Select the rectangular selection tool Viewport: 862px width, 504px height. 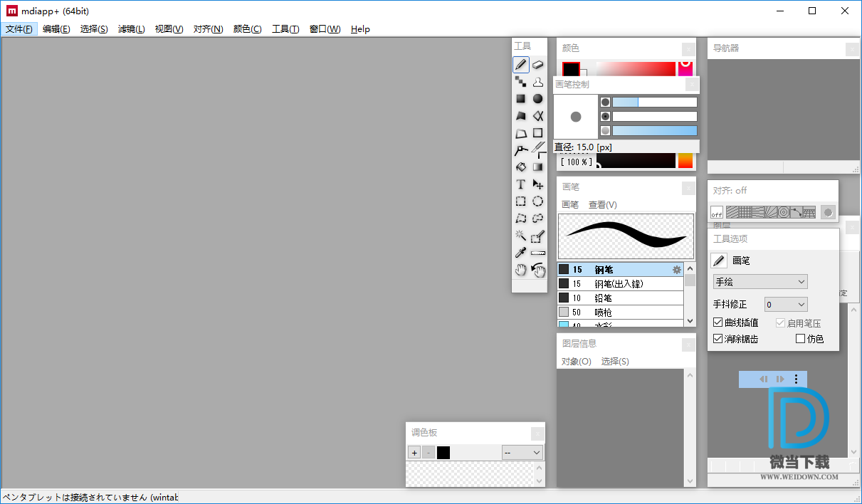[x=521, y=201]
